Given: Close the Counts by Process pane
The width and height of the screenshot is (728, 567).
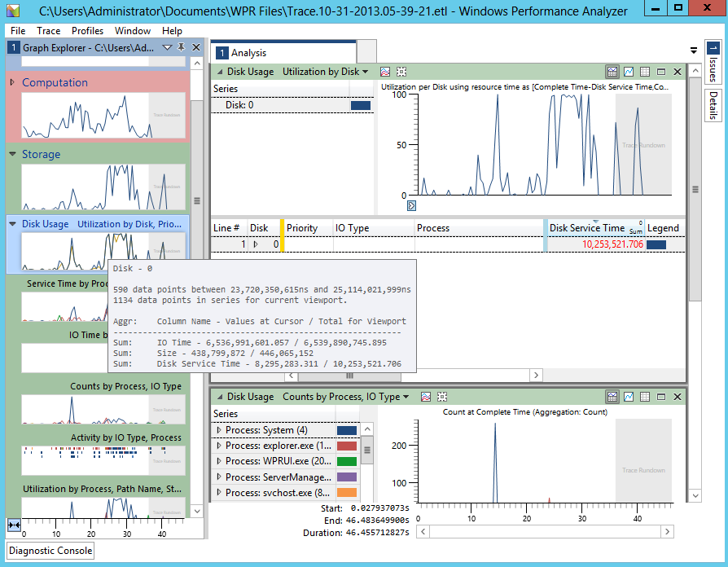Looking at the screenshot, I should (678, 397).
